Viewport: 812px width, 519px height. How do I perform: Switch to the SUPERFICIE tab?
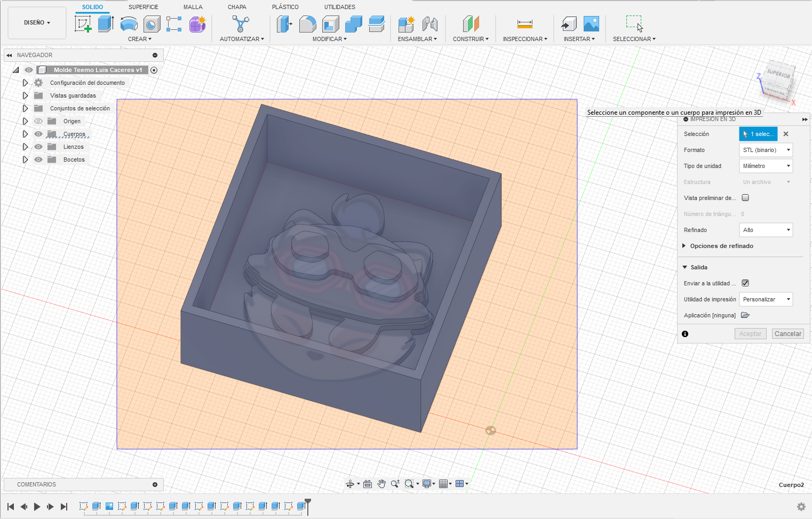(x=144, y=7)
